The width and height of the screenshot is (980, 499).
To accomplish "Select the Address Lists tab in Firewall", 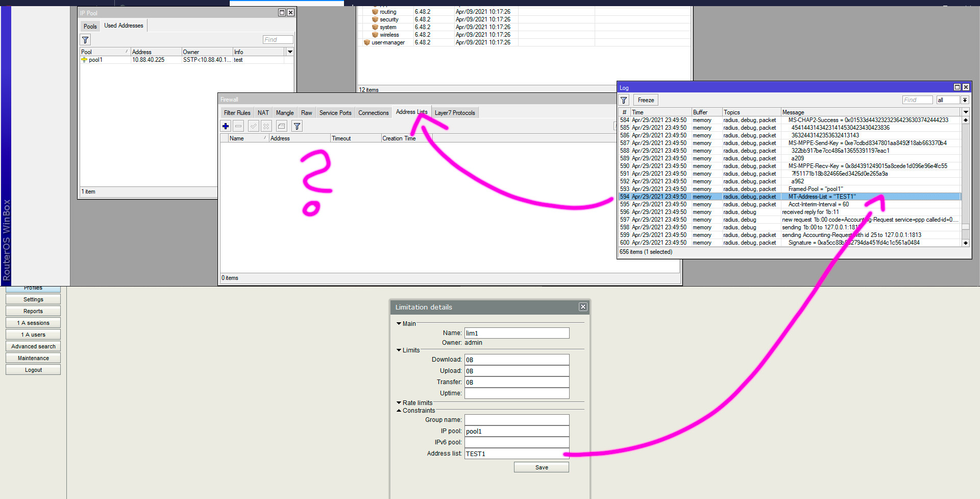I will pos(412,112).
